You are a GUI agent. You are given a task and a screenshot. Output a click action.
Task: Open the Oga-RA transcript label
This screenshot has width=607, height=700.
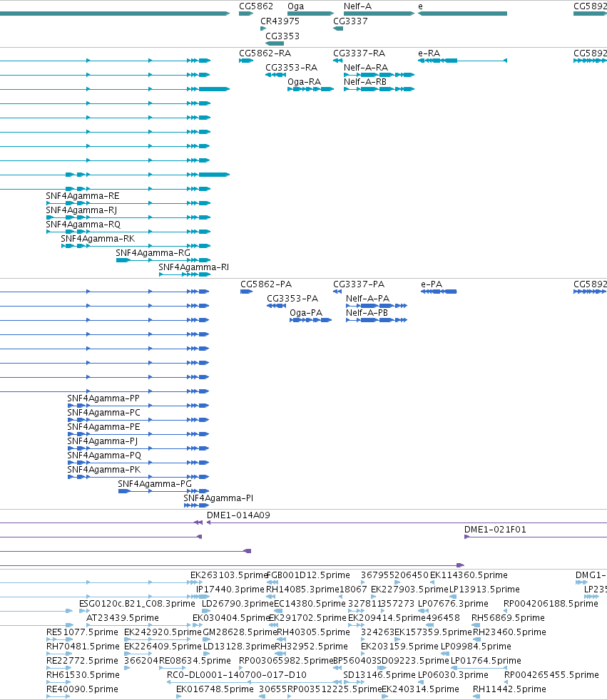coord(304,82)
